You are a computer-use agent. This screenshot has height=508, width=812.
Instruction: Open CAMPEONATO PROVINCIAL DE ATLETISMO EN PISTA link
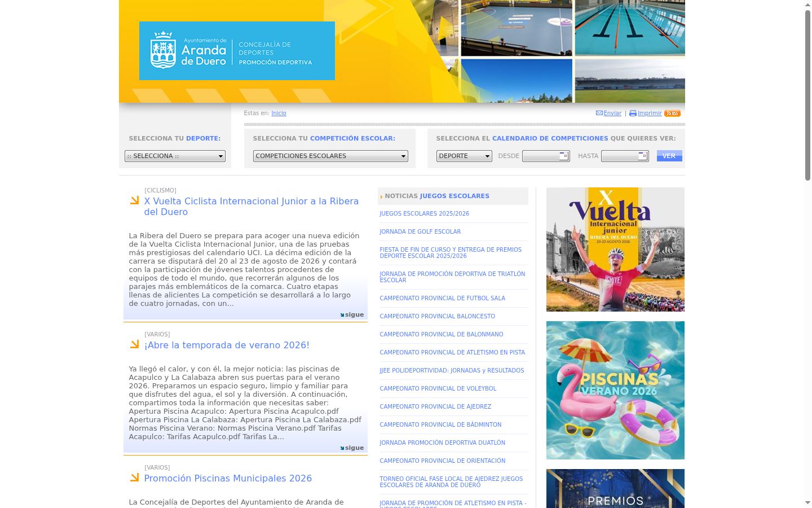(452, 353)
